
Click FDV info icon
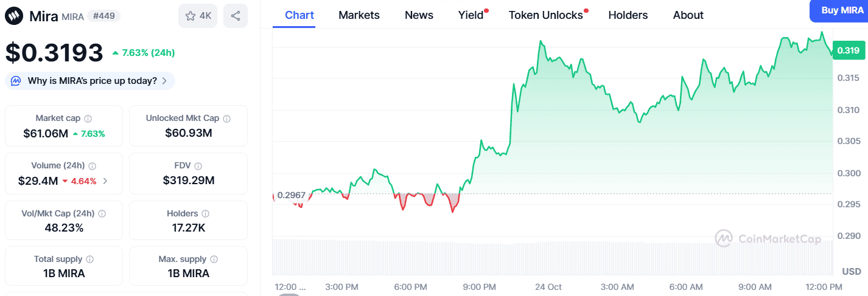coord(198,166)
